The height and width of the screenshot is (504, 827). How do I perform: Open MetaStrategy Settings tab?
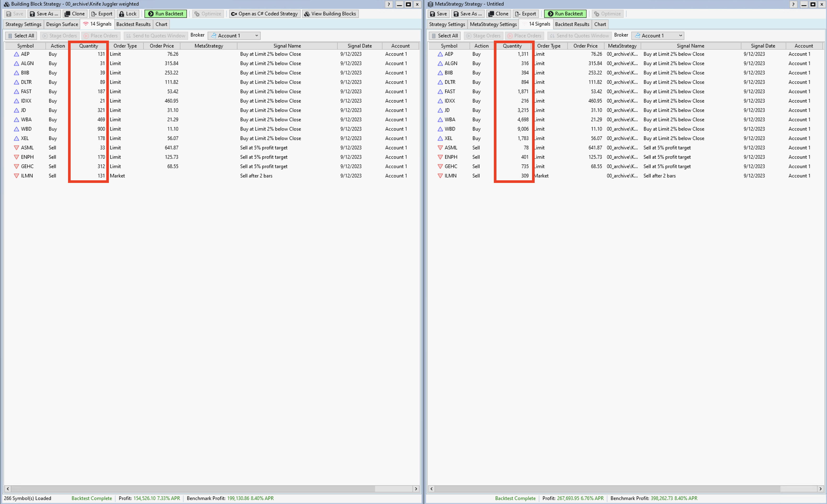(493, 24)
